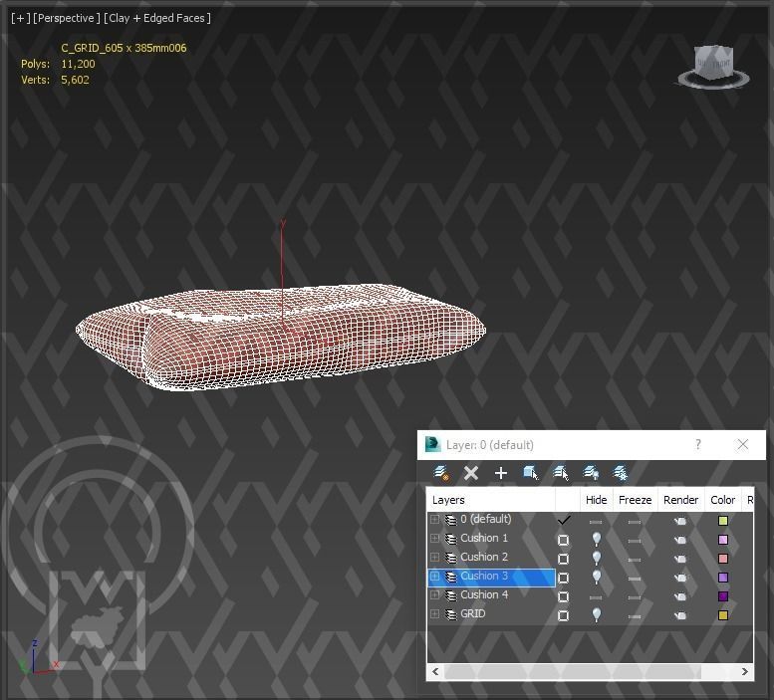Viewport: 774px width, 700px height.
Task: Sort by the Layers column header
Action: [491, 500]
